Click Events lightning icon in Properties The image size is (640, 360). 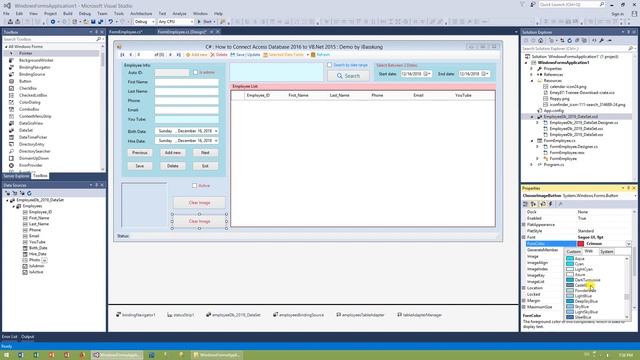coord(551,204)
